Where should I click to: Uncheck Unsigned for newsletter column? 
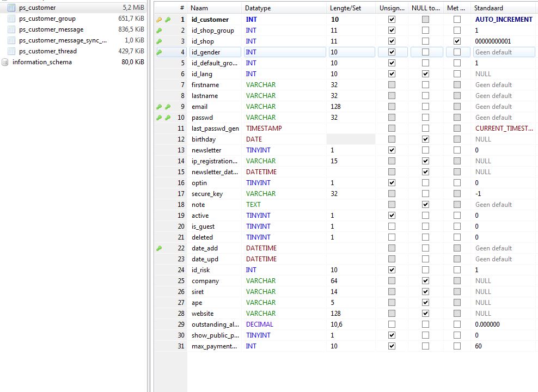click(392, 150)
